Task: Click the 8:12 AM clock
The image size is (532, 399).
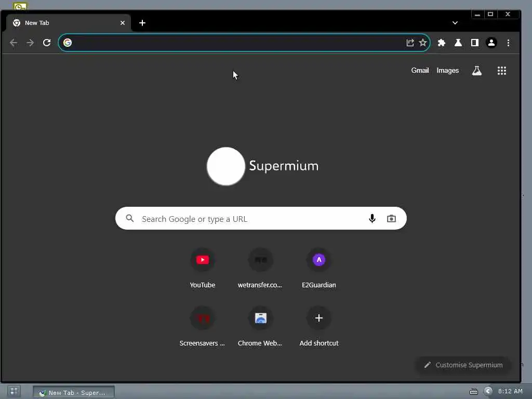Action: point(510,391)
